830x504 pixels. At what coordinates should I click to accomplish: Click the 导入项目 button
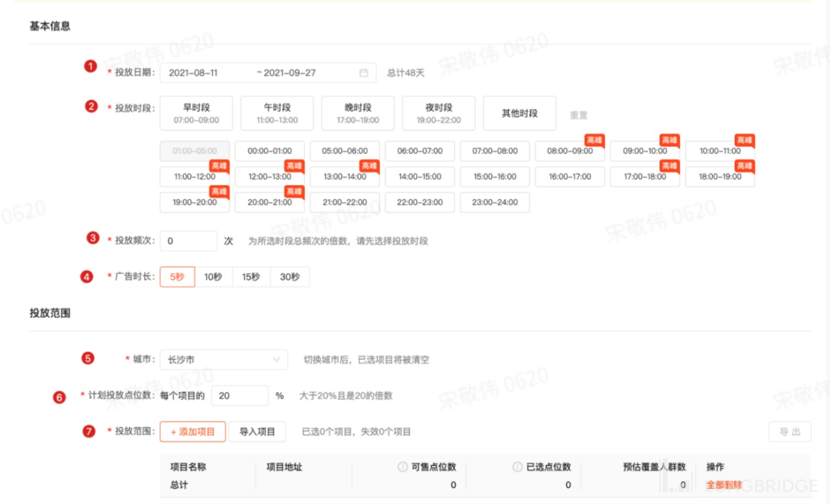(257, 432)
